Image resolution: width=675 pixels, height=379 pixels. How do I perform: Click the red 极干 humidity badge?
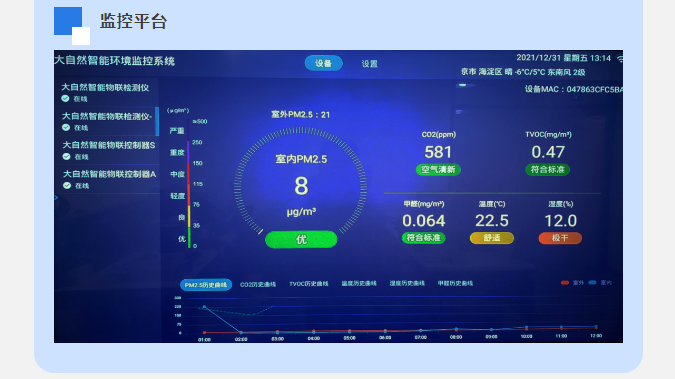pyautogui.click(x=560, y=238)
